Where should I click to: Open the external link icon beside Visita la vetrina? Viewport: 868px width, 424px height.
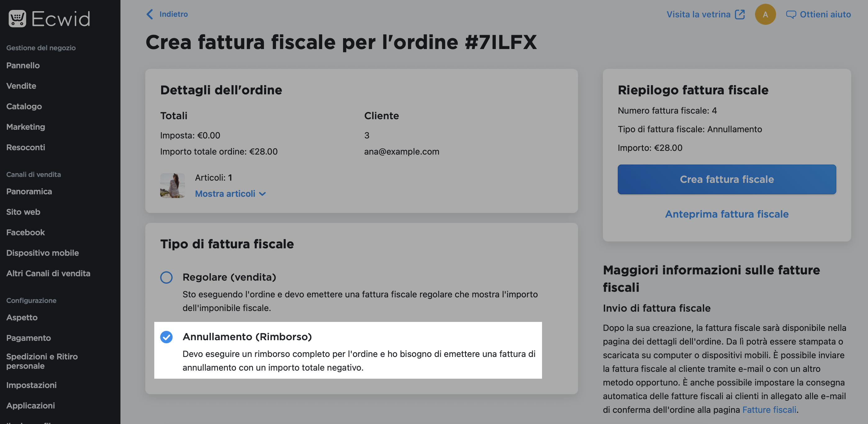[x=740, y=15]
